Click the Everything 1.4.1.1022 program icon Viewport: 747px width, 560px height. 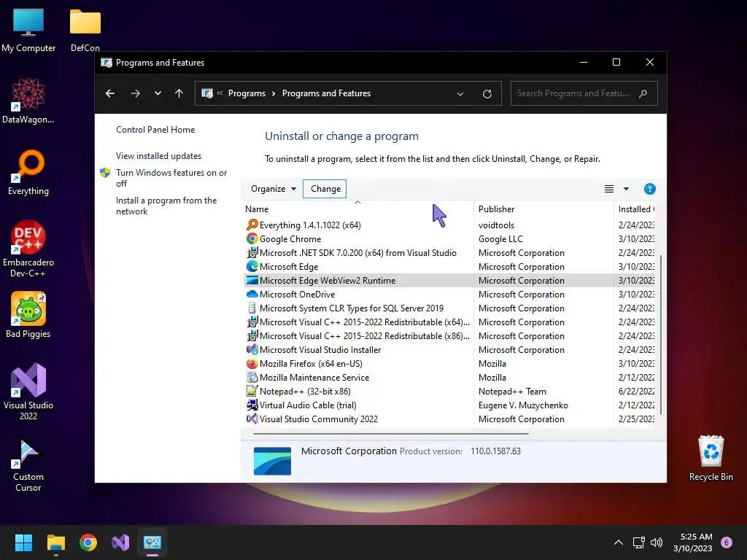click(x=252, y=225)
